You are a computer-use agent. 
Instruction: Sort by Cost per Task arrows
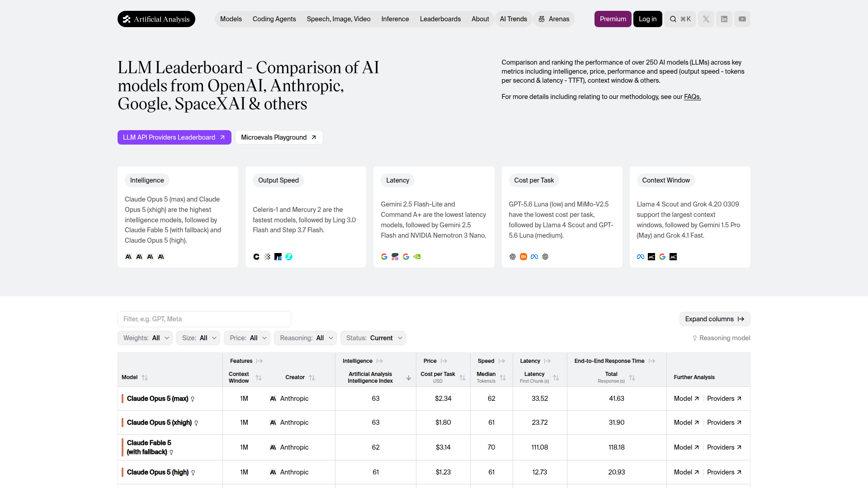(462, 377)
